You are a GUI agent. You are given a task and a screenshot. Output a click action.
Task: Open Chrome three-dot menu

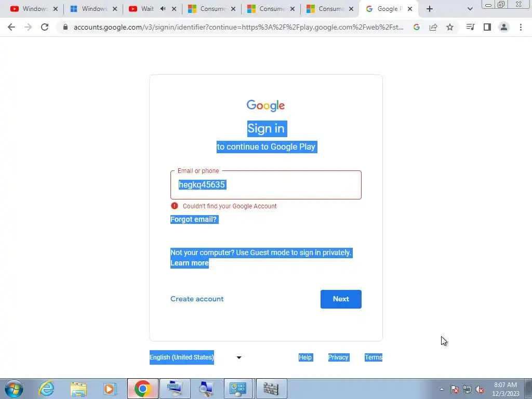(x=521, y=27)
